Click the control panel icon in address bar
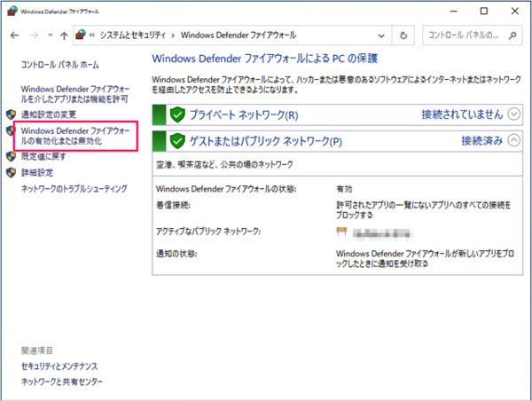The height and width of the screenshot is (401, 532). (82, 36)
